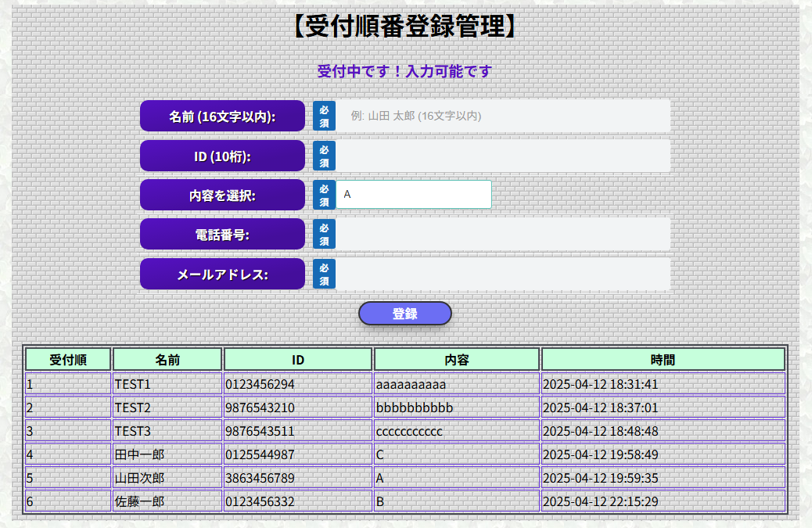This screenshot has width=812, height=528.
Task: Click the 必須 badge beside content dropdown
Action: [x=324, y=195]
